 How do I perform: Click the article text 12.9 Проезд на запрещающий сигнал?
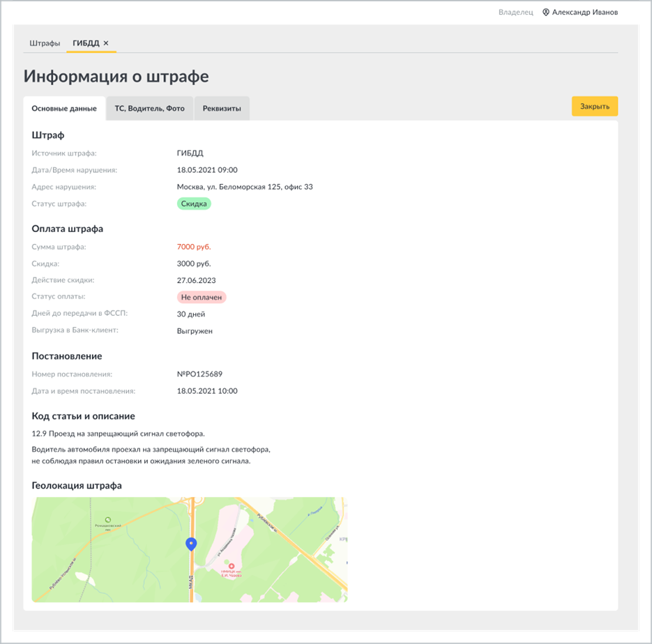[118, 434]
